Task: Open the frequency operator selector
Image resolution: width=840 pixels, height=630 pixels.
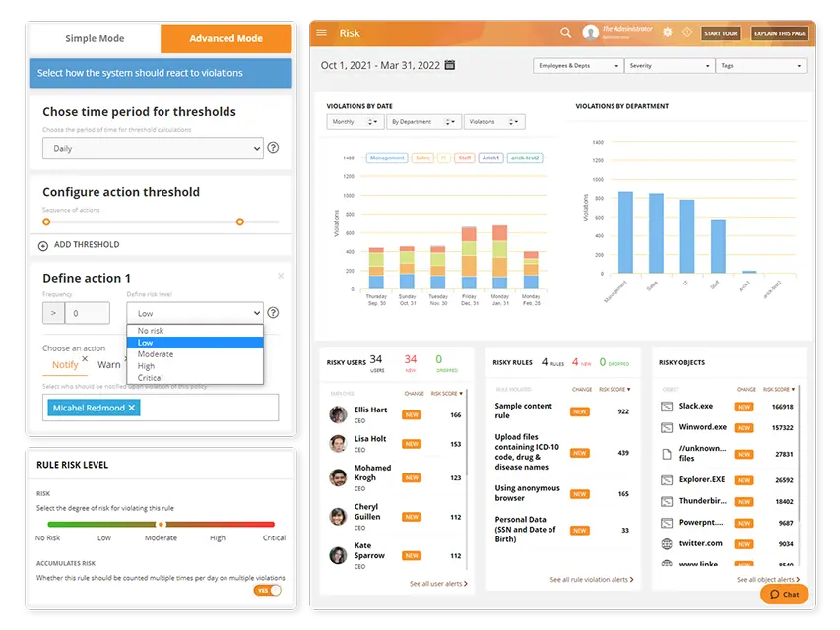Action: click(53, 313)
